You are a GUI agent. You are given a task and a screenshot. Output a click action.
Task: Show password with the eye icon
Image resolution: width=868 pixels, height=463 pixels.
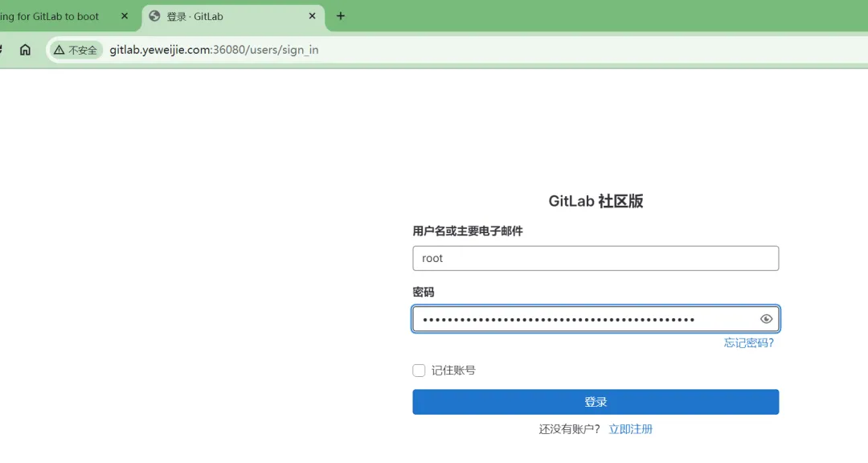pyautogui.click(x=766, y=319)
